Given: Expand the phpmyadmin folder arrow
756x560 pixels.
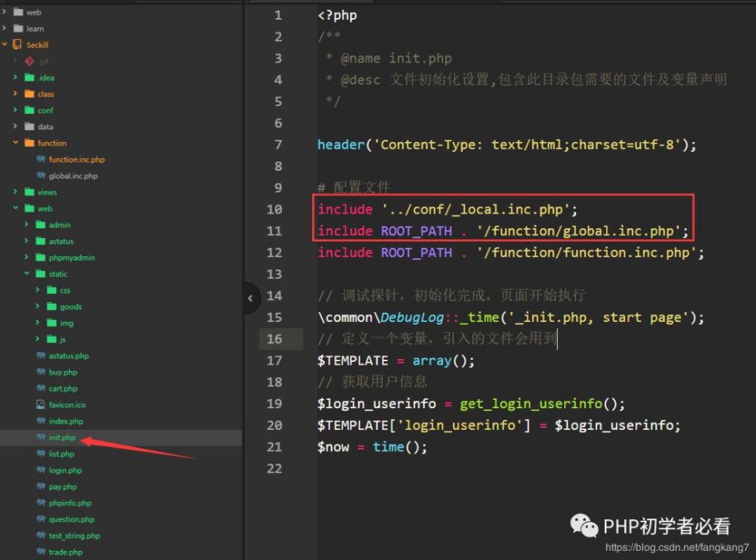Looking at the screenshot, I should point(26,258).
